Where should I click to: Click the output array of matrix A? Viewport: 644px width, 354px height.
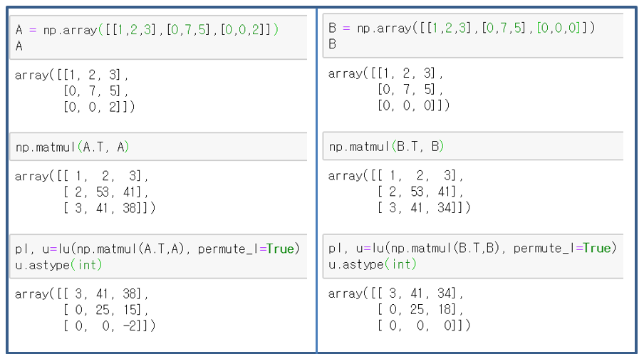pyautogui.click(x=75, y=90)
